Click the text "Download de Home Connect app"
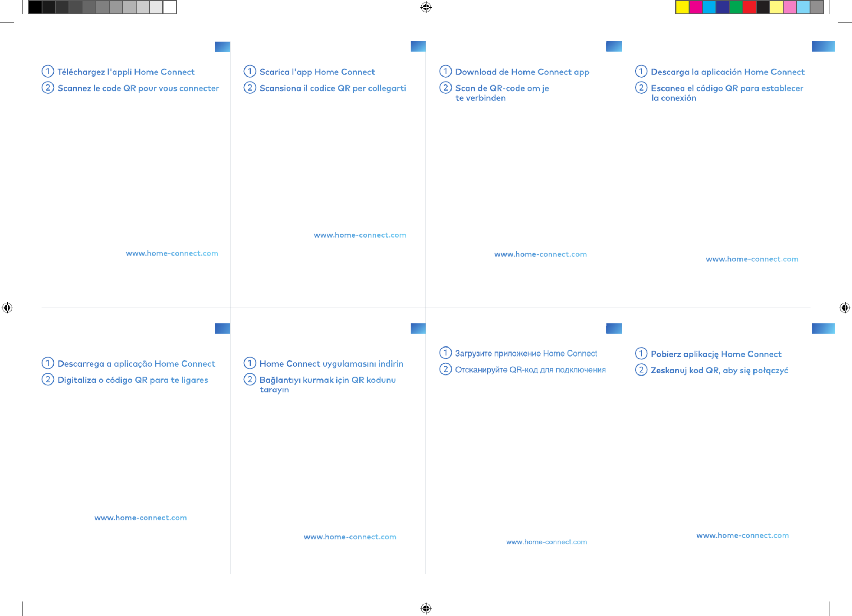 pyautogui.click(x=522, y=72)
